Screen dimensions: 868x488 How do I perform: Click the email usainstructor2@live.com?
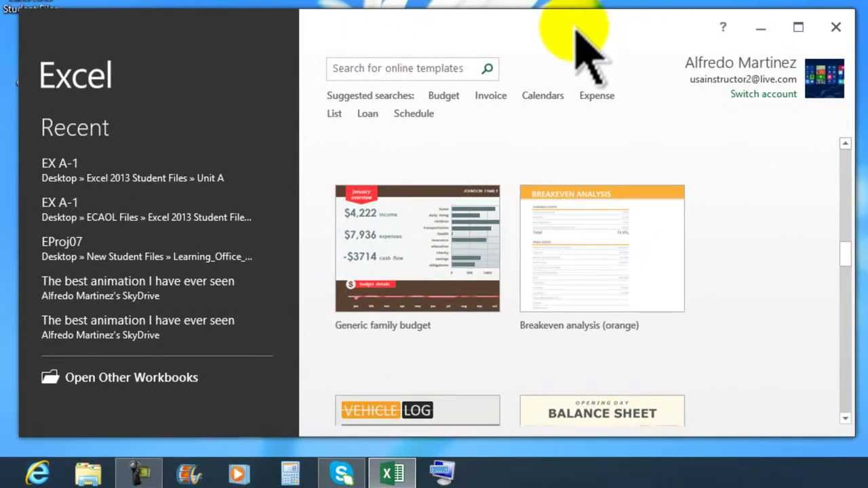743,79
